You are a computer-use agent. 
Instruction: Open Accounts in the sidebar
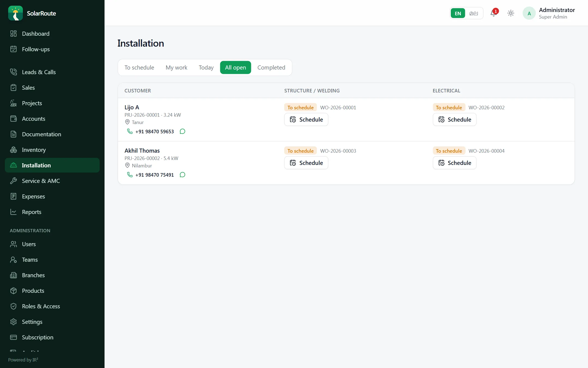click(x=52, y=119)
